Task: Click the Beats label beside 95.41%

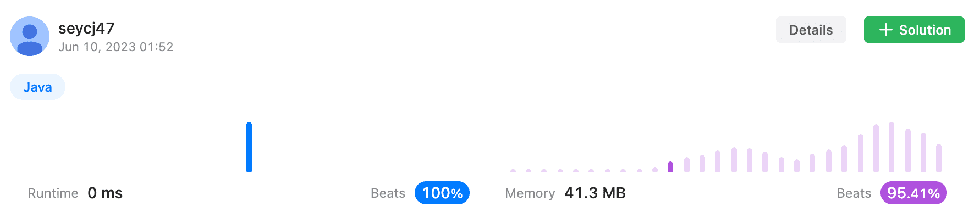Action: (x=854, y=193)
